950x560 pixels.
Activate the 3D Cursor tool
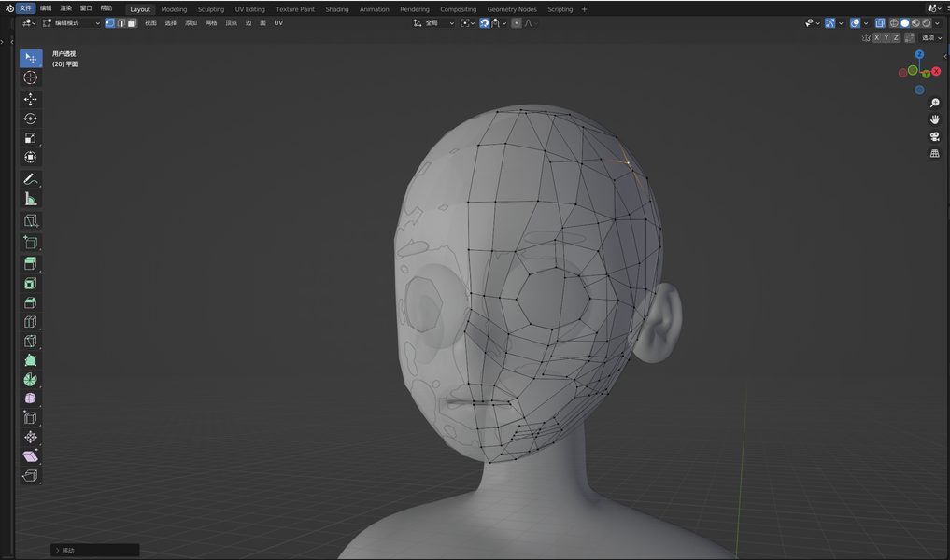pos(31,77)
